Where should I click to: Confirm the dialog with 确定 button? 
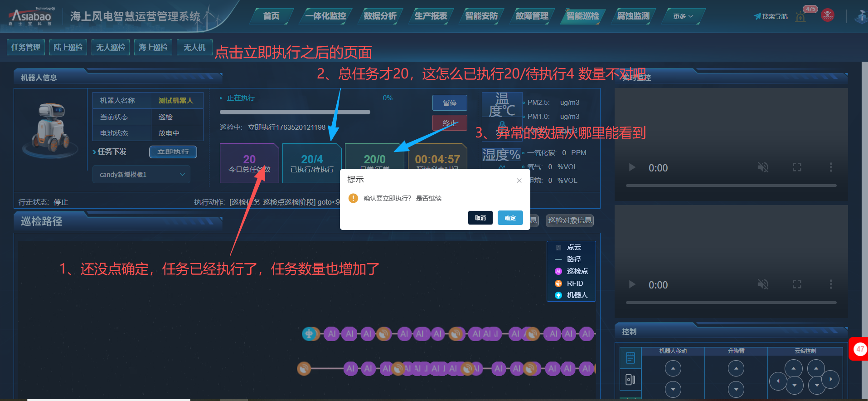tap(510, 218)
